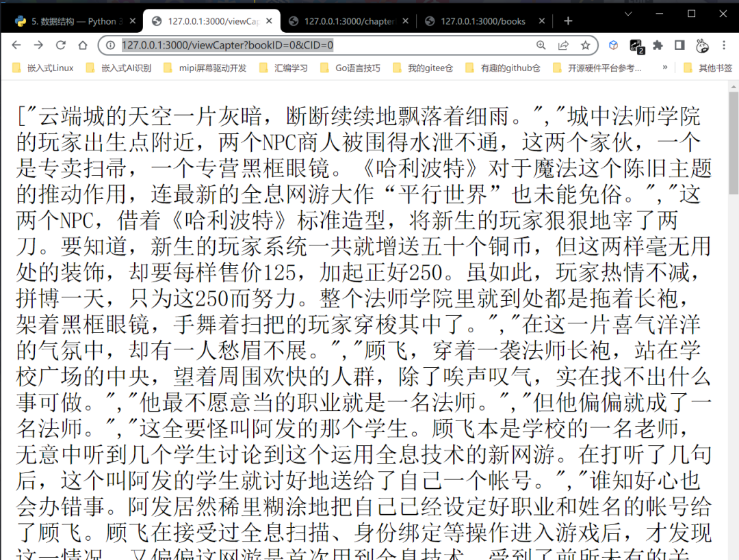Open the browser home page
Screen dimensions: 739x560
[83, 45]
